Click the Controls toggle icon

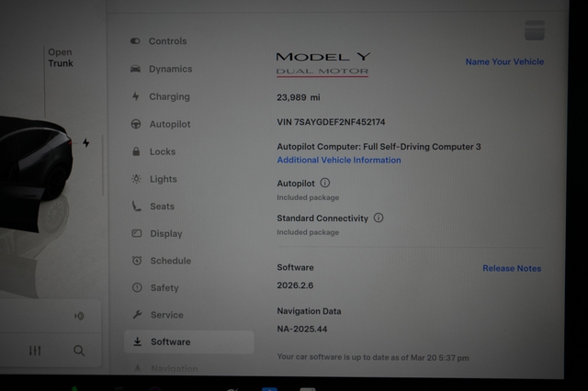tap(135, 40)
